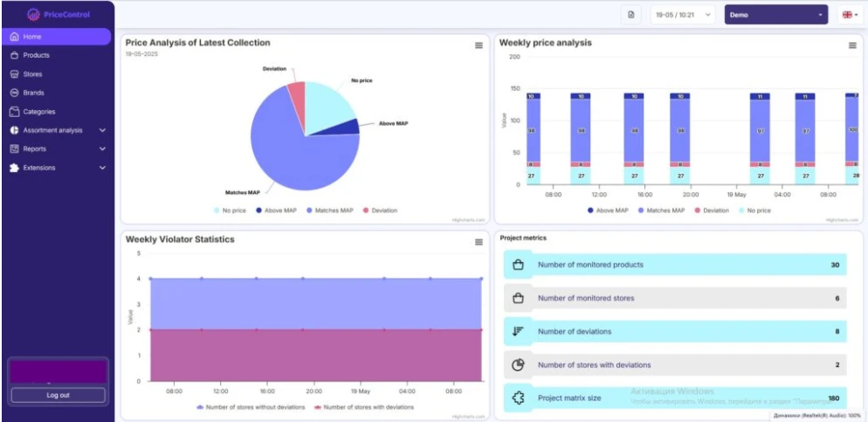
Task: Toggle Above MAP series in weekly legend
Action: click(609, 211)
